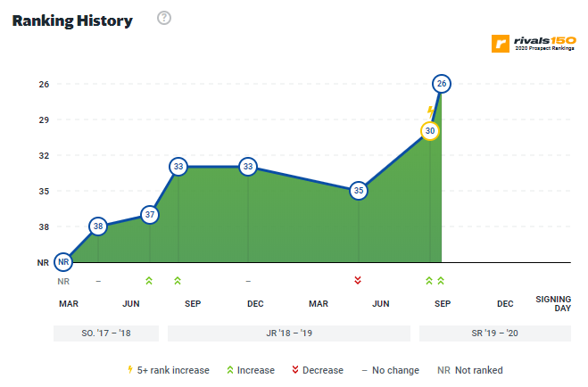This screenshot has height=387, width=588.
Task: Click the SO. '17 – '18 period bar
Action: point(106,333)
